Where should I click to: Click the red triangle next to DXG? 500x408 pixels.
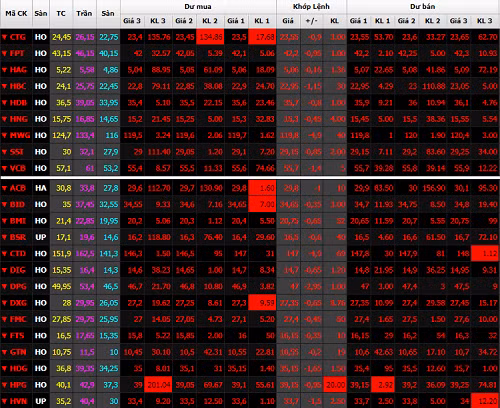(x=4, y=303)
